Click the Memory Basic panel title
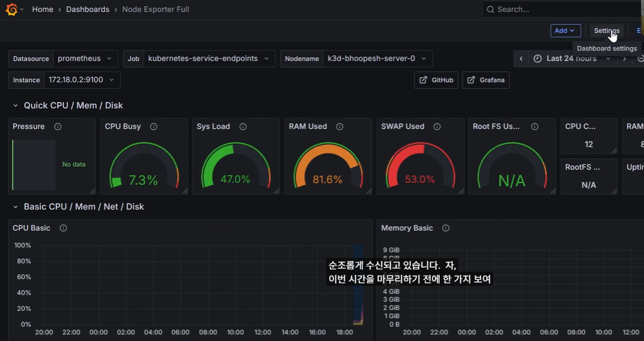Image resolution: width=644 pixels, height=341 pixels. tap(407, 228)
